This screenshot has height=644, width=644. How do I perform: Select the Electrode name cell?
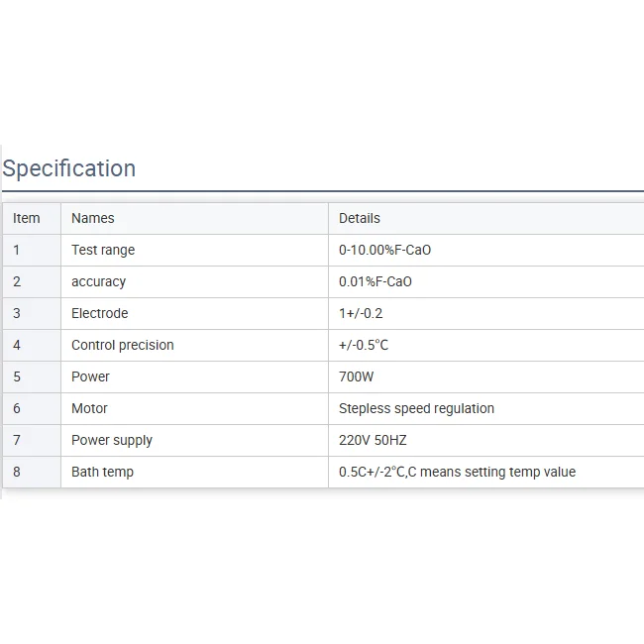tap(100, 313)
